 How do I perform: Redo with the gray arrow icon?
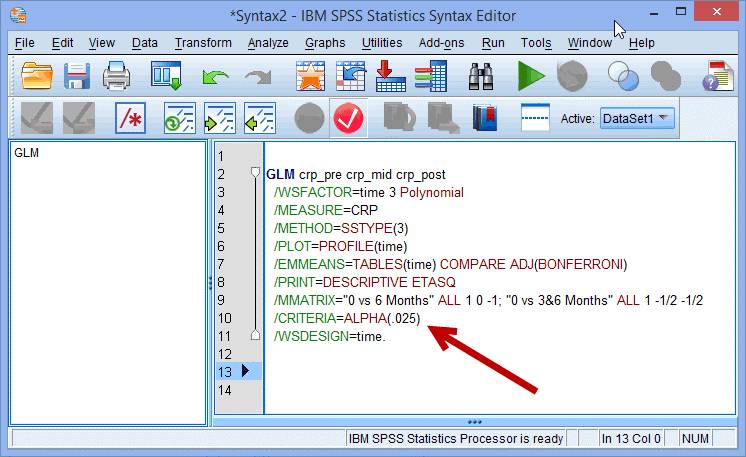[x=258, y=77]
